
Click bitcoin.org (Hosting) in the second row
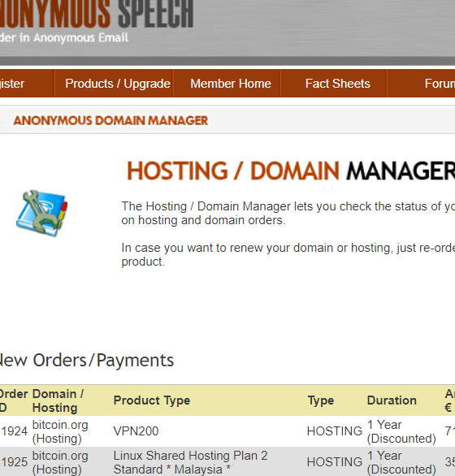pyautogui.click(x=60, y=462)
